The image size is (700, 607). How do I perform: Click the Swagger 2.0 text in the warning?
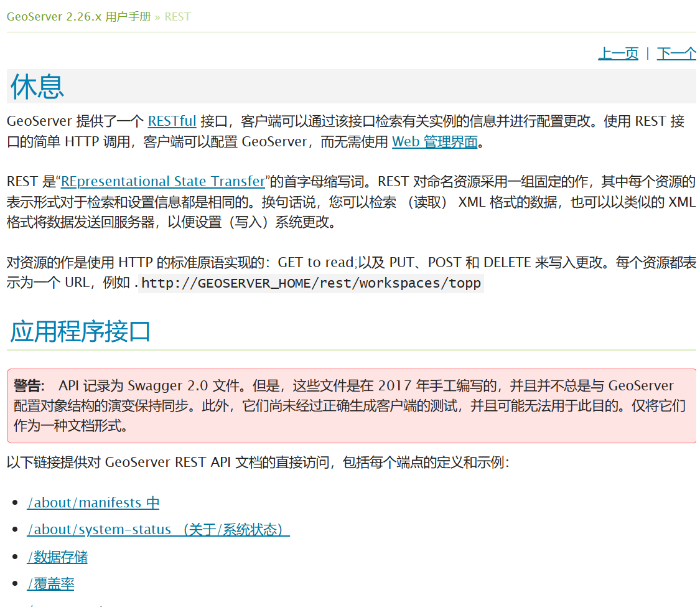pos(168,385)
